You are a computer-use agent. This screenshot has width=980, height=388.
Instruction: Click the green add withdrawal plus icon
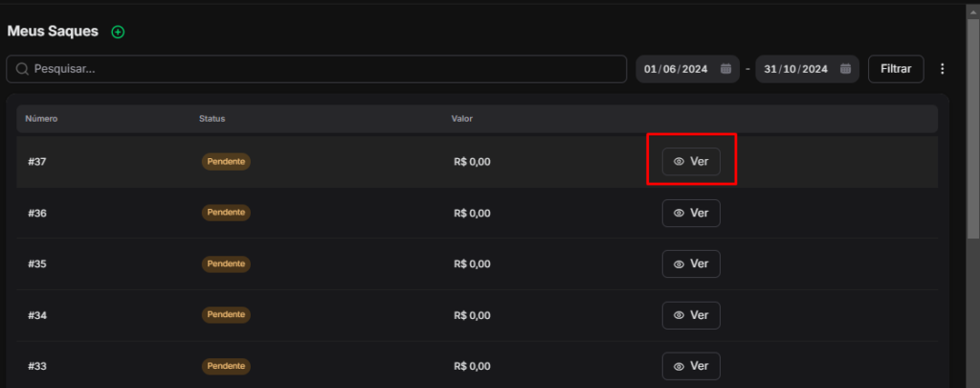tap(118, 32)
